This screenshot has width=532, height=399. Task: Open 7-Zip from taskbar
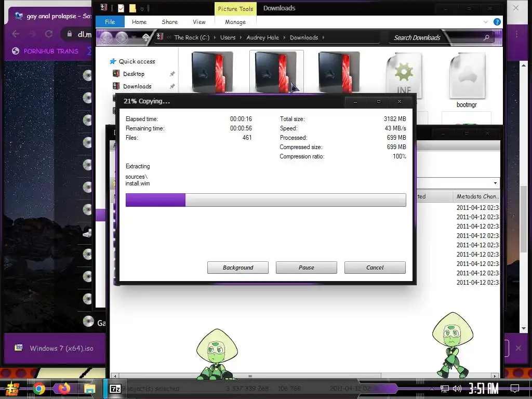click(115, 389)
